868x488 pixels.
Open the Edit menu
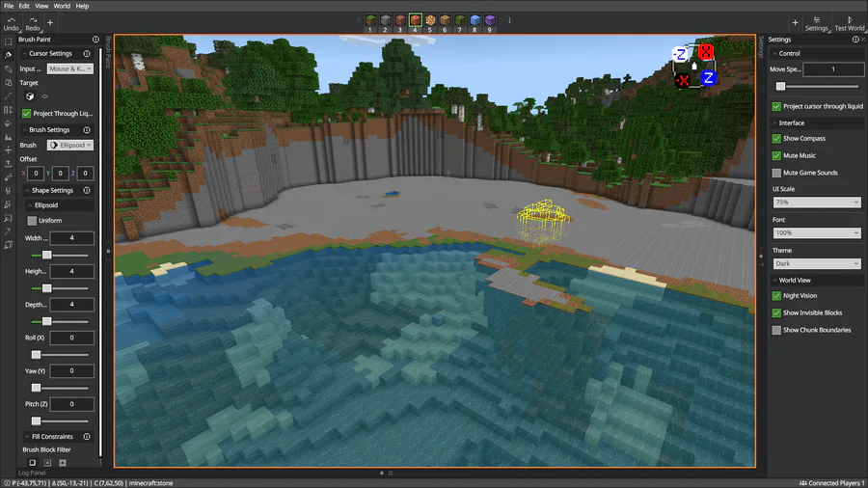pos(24,6)
